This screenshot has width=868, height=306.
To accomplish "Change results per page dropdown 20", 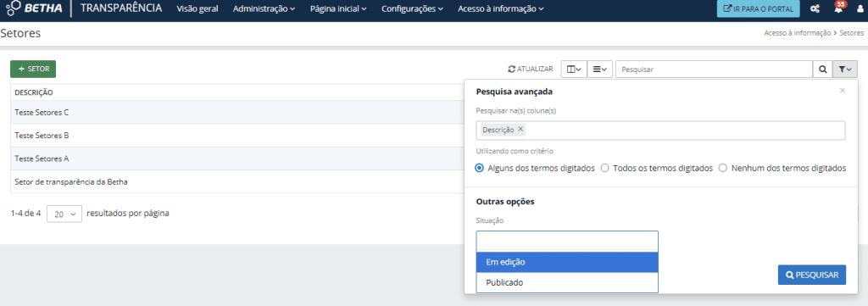I will pos(64,214).
